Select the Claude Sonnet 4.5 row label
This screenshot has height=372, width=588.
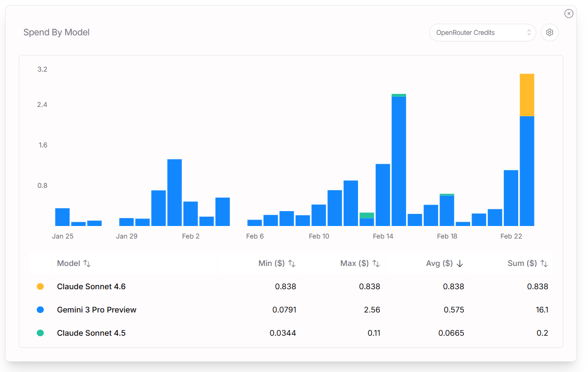click(91, 333)
